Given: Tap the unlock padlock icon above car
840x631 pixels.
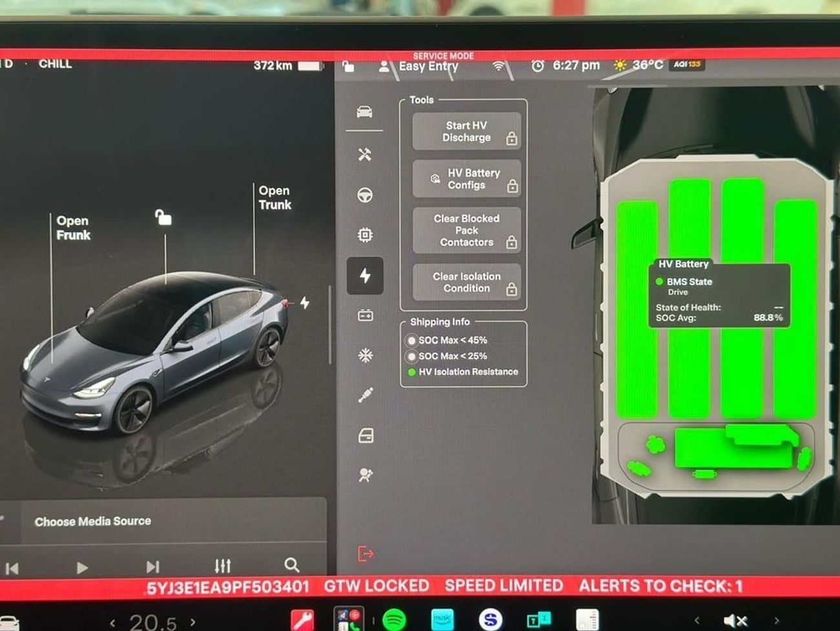Looking at the screenshot, I should (x=163, y=218).
